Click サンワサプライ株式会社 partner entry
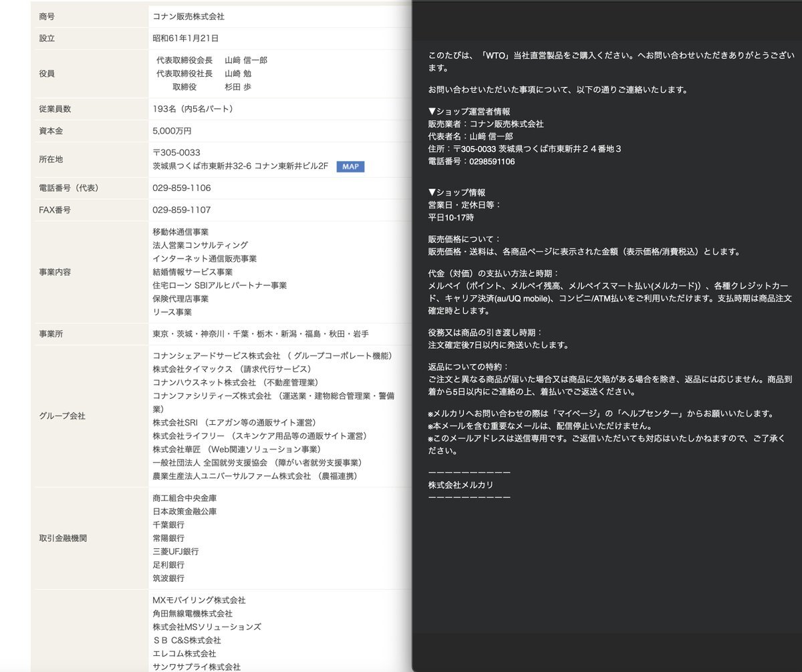Image resolution: width=802 pixels, height=672 pixels. coord(196,667)
